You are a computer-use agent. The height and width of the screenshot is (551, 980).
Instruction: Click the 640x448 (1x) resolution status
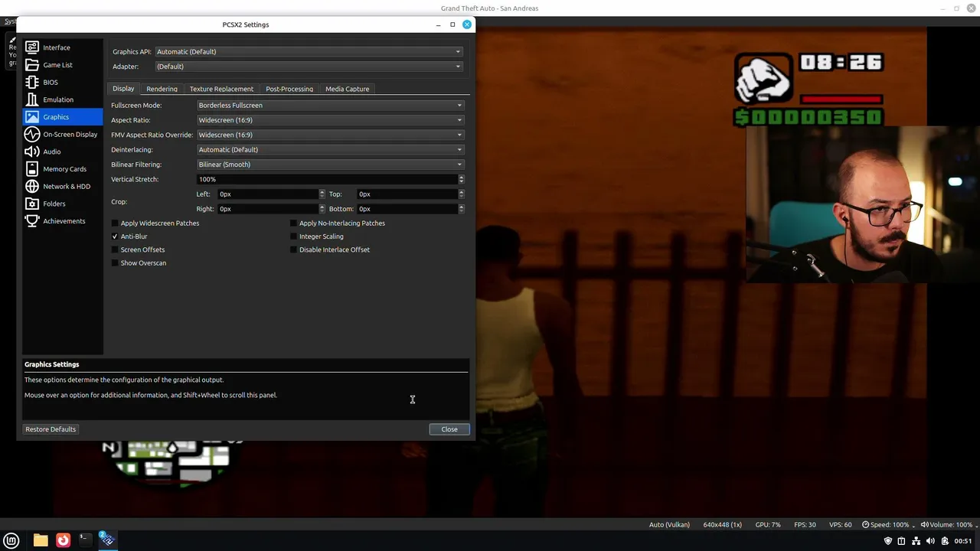pyautogui.click(x=723, y=525)
